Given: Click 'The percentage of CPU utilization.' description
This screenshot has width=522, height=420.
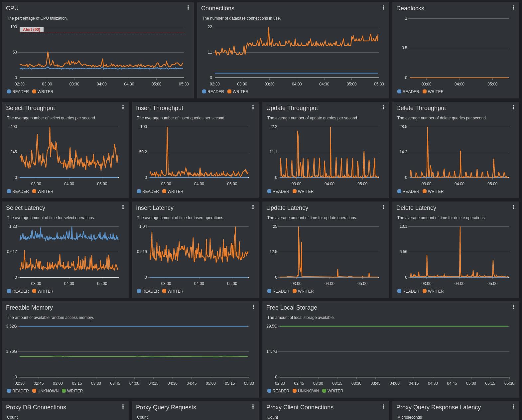Looking at the screenshot, I should coord(37,18).
